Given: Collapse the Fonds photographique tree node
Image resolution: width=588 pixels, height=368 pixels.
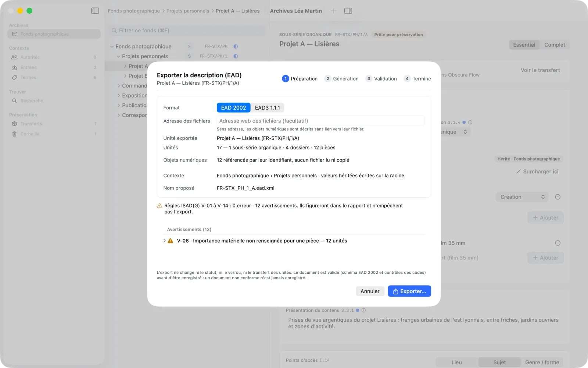Looking at the screenshot, I should tap(112, 46).
